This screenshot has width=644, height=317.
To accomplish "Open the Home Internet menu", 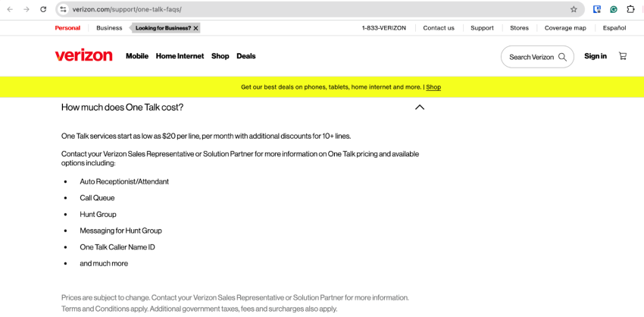I will pyautogui.click(x=180, y=56).
